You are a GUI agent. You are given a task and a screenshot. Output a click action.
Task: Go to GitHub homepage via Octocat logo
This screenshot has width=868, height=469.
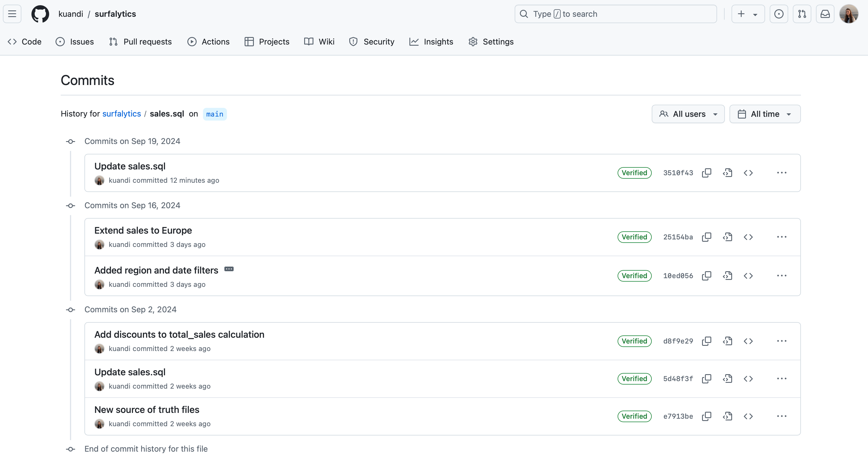point(40,14)
